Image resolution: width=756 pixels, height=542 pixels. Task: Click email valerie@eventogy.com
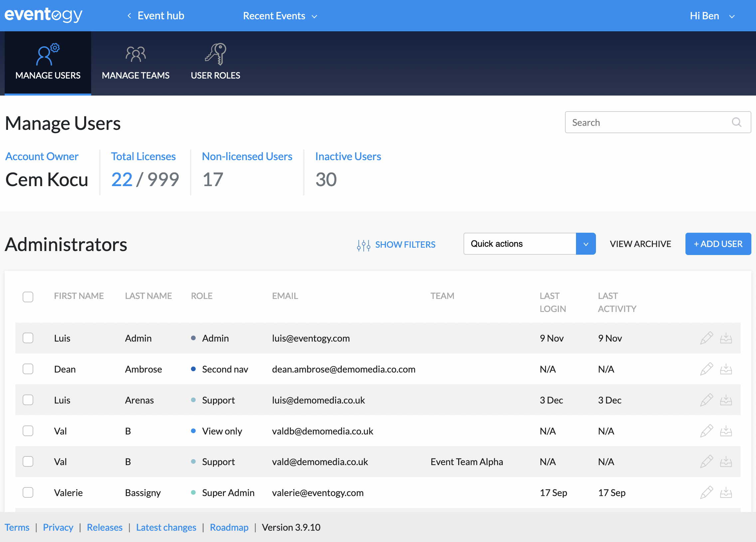(318, 493)
